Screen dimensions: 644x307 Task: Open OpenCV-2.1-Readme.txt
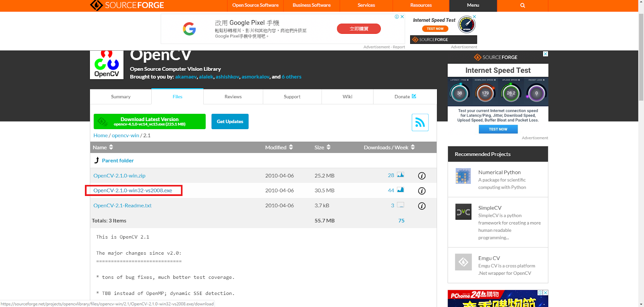[122, 206]
